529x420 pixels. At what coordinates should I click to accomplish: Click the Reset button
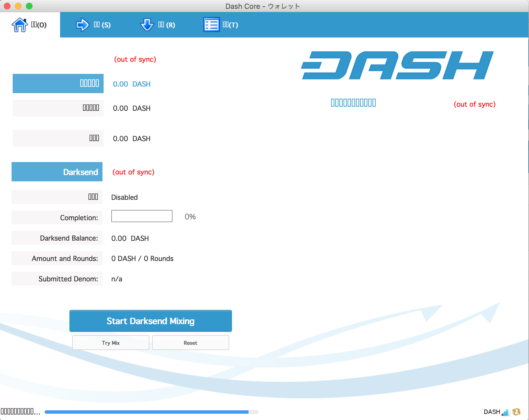[x=191, y=343]
